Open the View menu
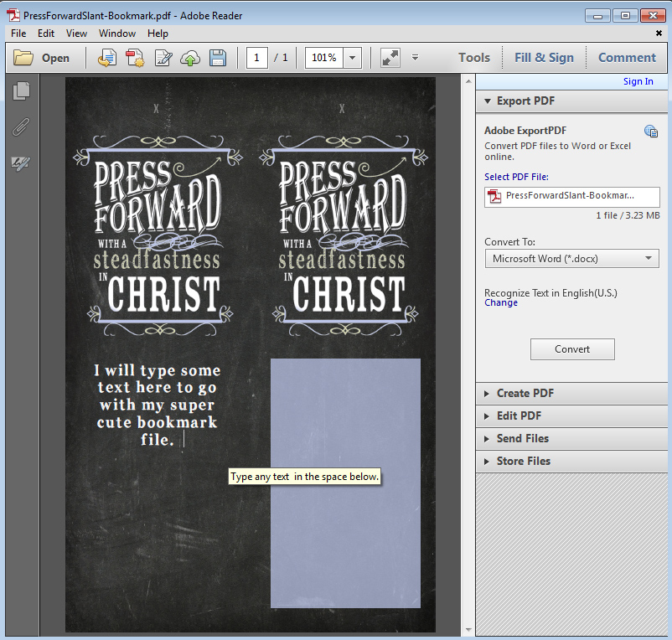672x640 pixels. coord(76,34)
